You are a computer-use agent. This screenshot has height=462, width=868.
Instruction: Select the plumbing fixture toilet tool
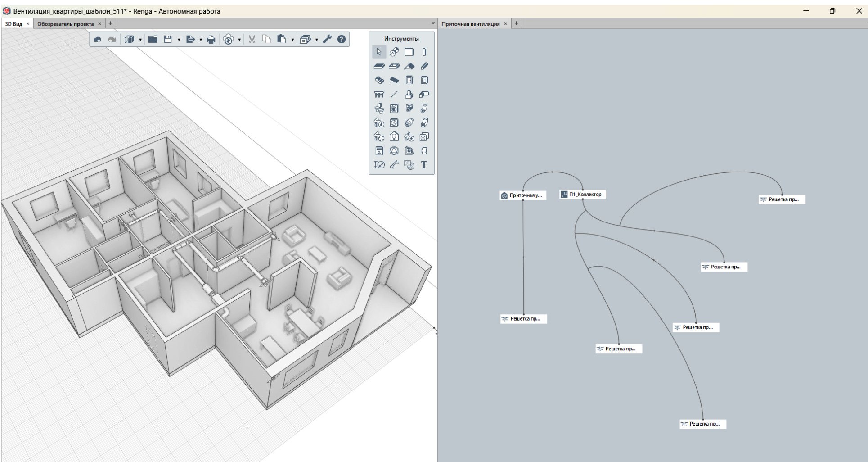click(379, 109)
